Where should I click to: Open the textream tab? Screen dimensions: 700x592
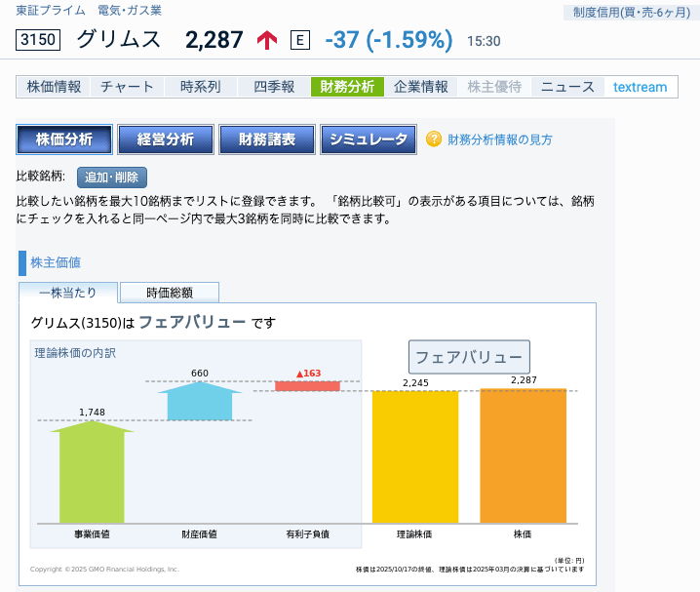(x=641, y=87)
